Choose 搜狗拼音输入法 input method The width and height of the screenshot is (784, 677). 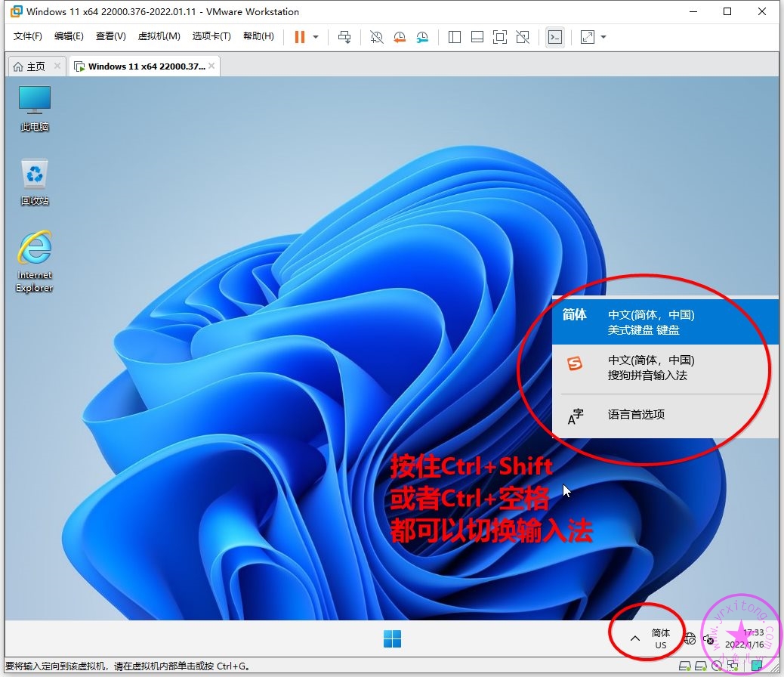point(665,367)
